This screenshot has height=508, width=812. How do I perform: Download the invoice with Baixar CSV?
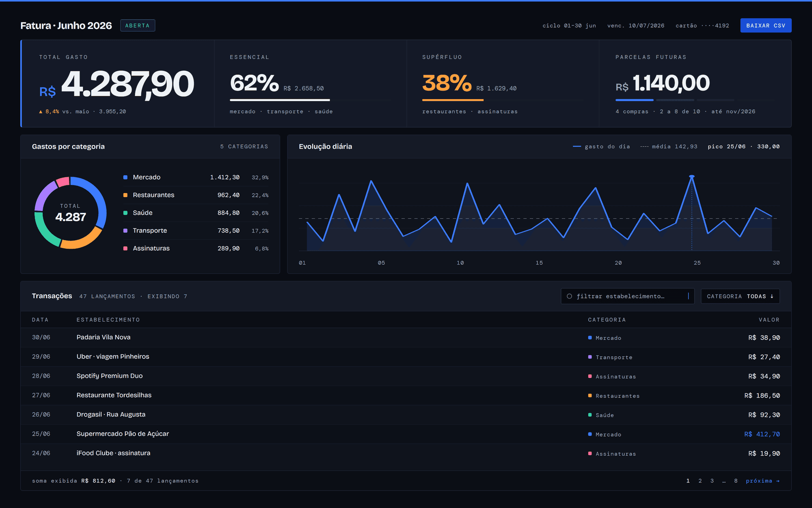766,26
